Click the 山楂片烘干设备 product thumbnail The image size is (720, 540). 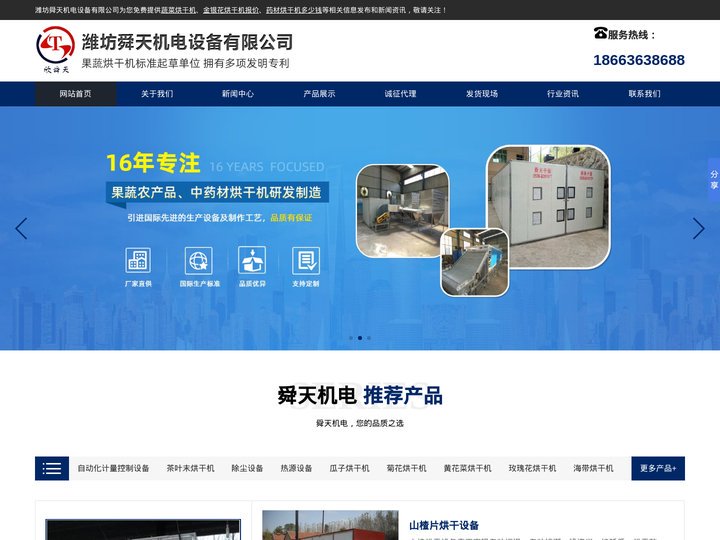tap(330, 525)
